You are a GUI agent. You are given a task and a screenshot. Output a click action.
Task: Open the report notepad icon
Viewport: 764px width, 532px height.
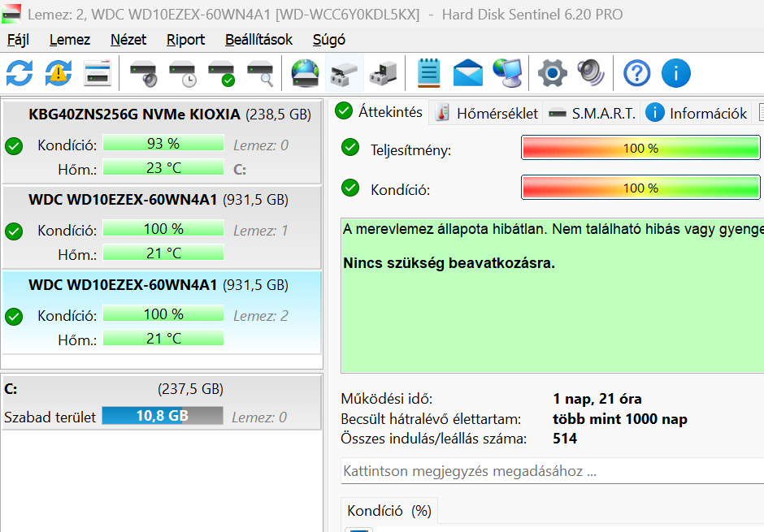429,73
